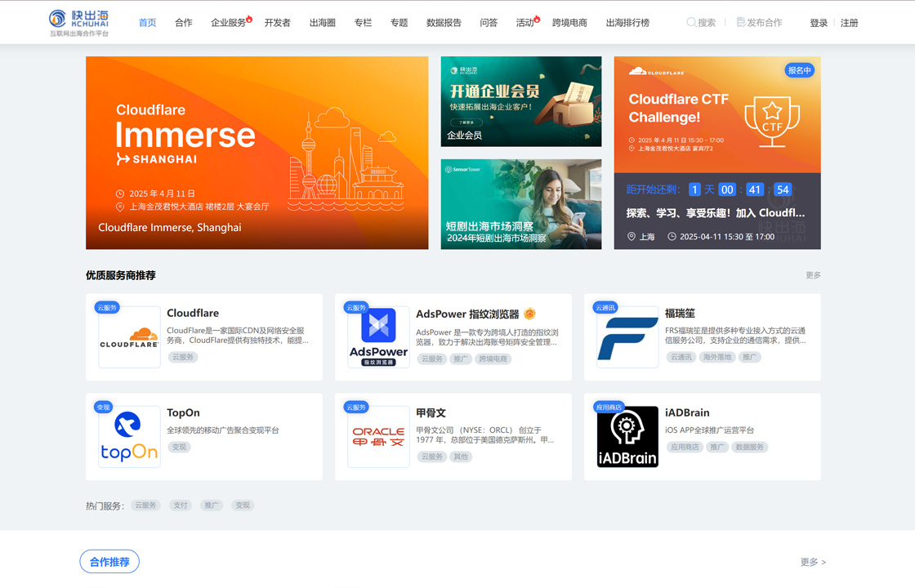Open the 问答 section
The width and height of the screenshot is (915, 588).
point(489,23)
